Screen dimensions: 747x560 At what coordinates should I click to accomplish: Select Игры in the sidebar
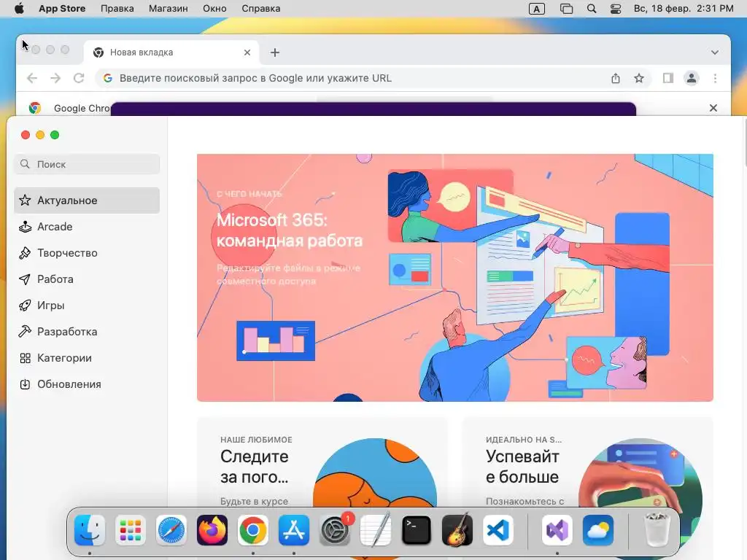tap(88, 306)
